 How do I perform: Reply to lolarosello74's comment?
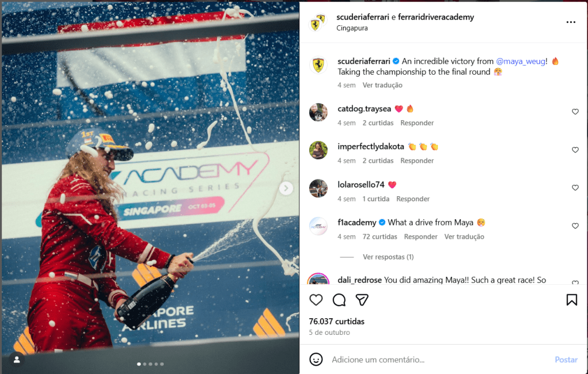tap(413, 199)
